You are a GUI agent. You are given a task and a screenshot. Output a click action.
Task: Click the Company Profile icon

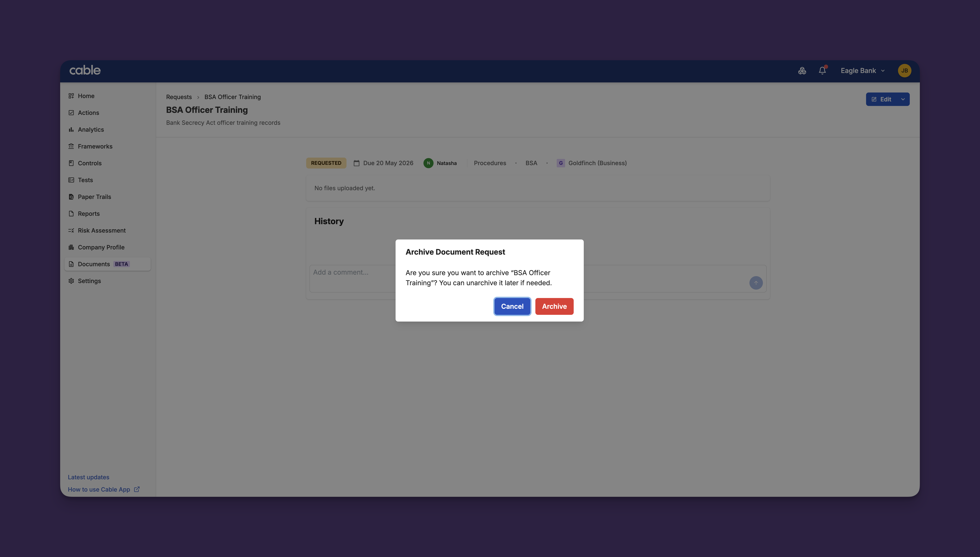[71, 248]
